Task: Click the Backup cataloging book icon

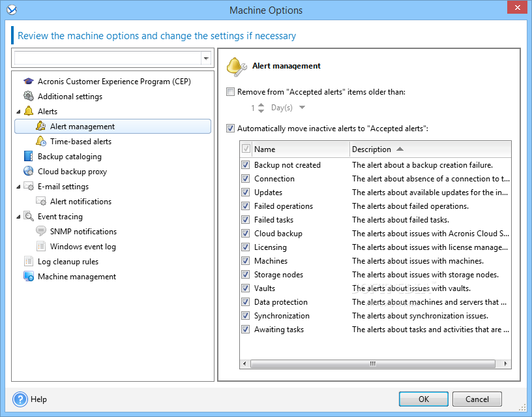Action: click(x=29, y=156)
